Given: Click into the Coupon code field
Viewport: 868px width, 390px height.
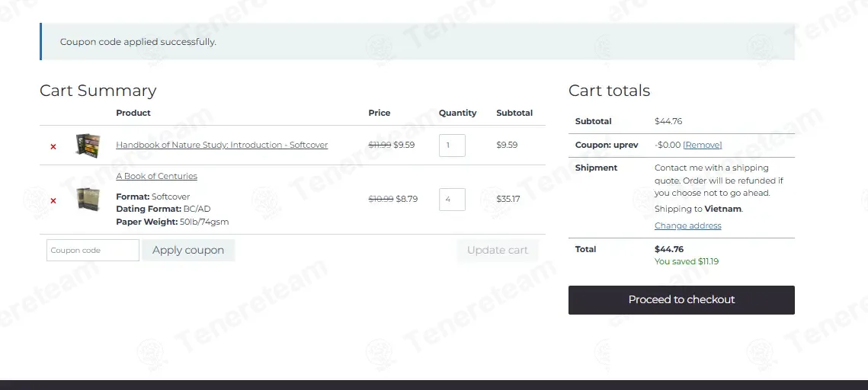Looking at the screenshot, I should coord(93,250).
